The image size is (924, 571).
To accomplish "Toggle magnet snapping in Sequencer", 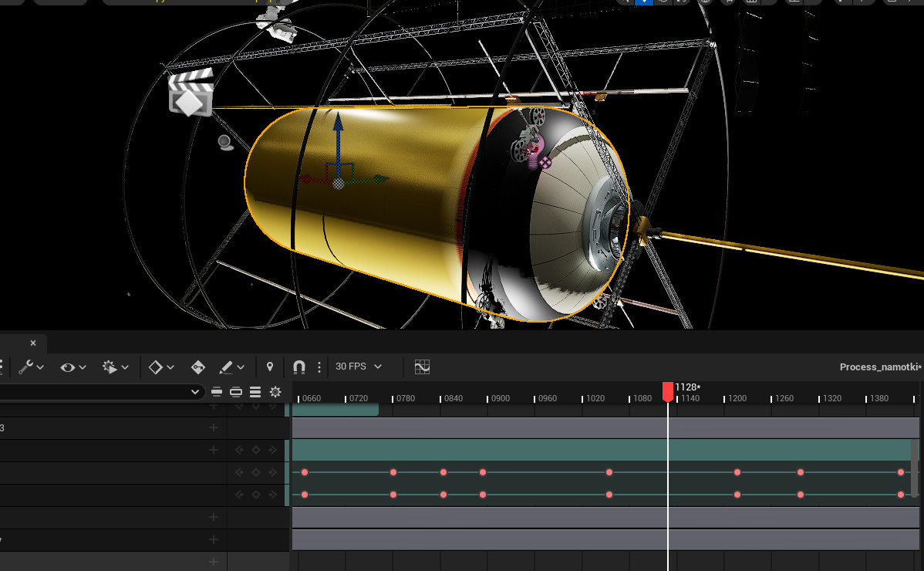I will [299, 367].
